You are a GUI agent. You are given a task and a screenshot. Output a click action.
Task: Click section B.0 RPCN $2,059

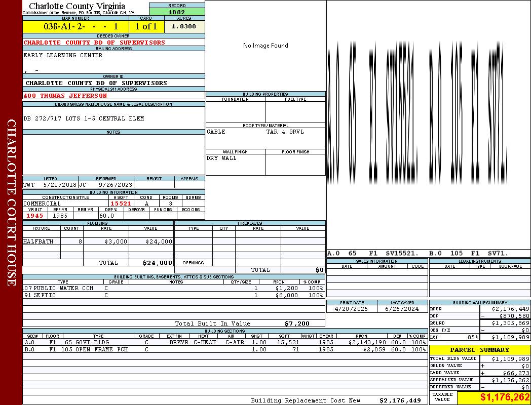click(374, 349)
